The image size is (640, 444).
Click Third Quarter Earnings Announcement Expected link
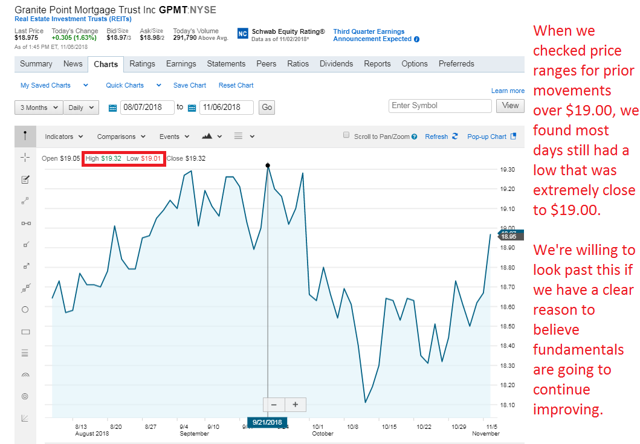(x=372, y=35)
